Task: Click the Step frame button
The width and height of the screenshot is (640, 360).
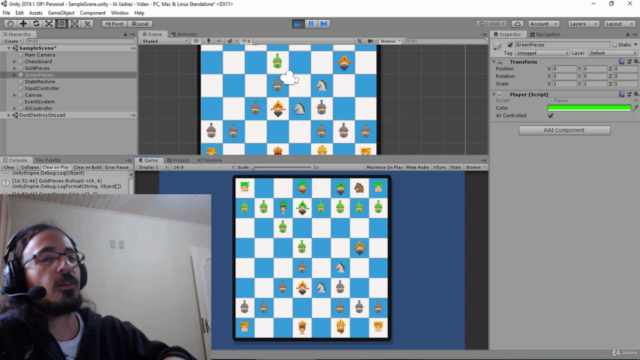Action: (x=324, y=24)
